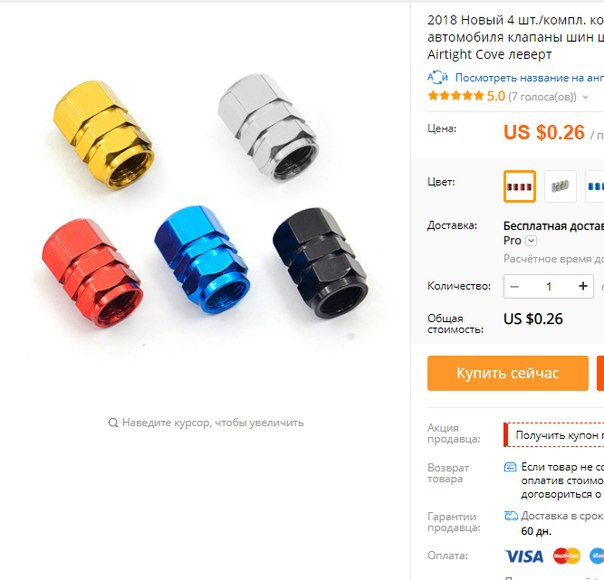The image size is (604, 580).
Task: Select the silver caps color option
Action: [x=560, y=186]
